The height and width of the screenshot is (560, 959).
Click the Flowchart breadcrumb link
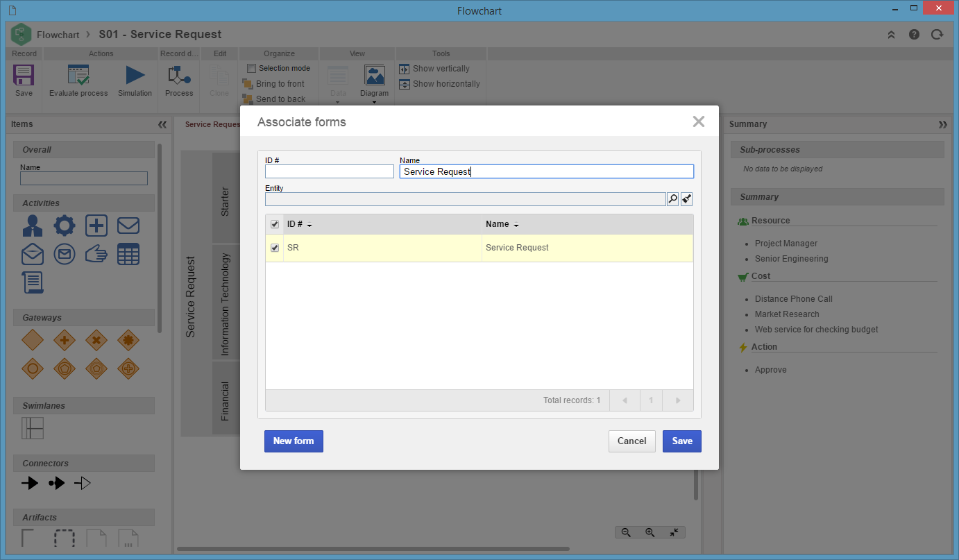coord(58,34)
